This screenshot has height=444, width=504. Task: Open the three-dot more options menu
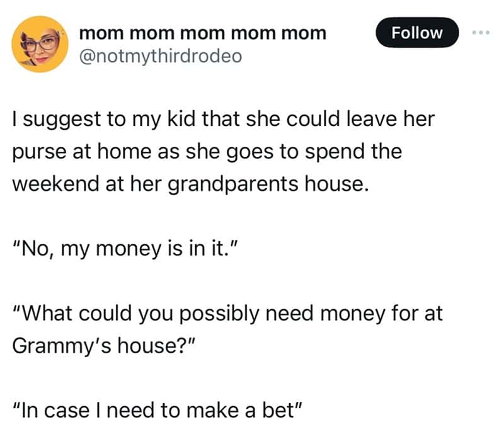pyautogui.click(x=481, y=33)
